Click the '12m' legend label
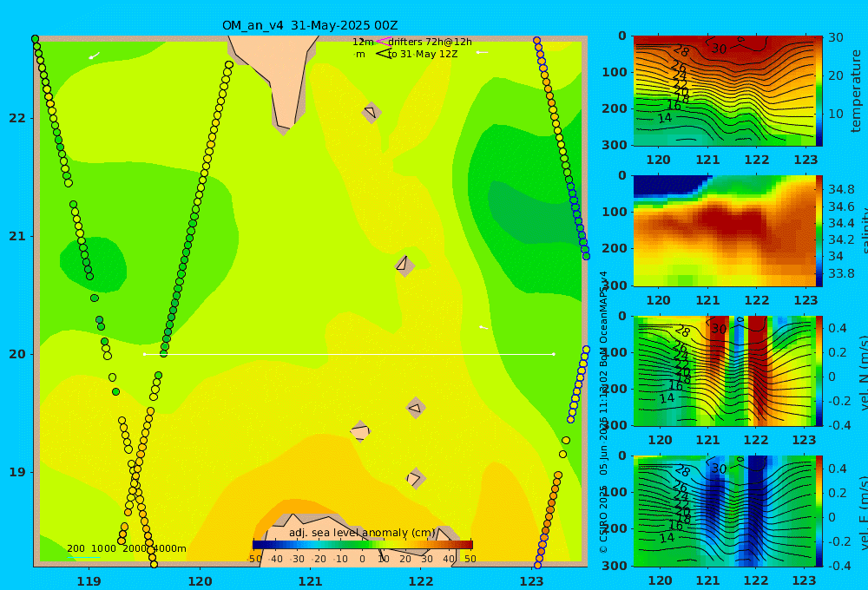 (x=363, y=42)
